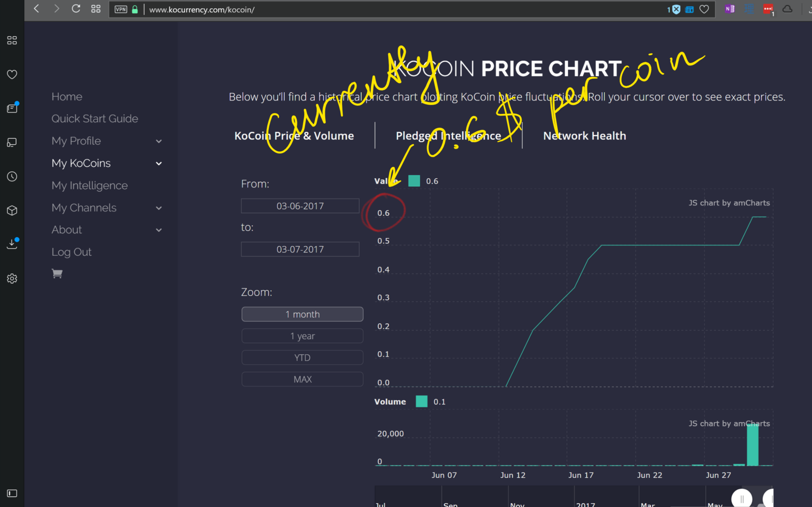This screenshot has height=507, width=812.
Task: Click the tall volume bar near Jun 30
Action: (x=753, y=445)
